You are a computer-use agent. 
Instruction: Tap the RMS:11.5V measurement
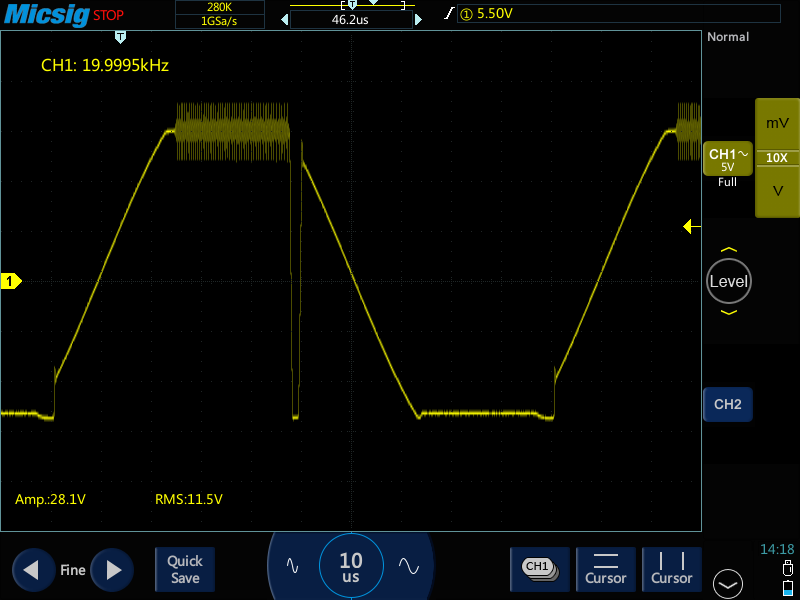point(189,499)
